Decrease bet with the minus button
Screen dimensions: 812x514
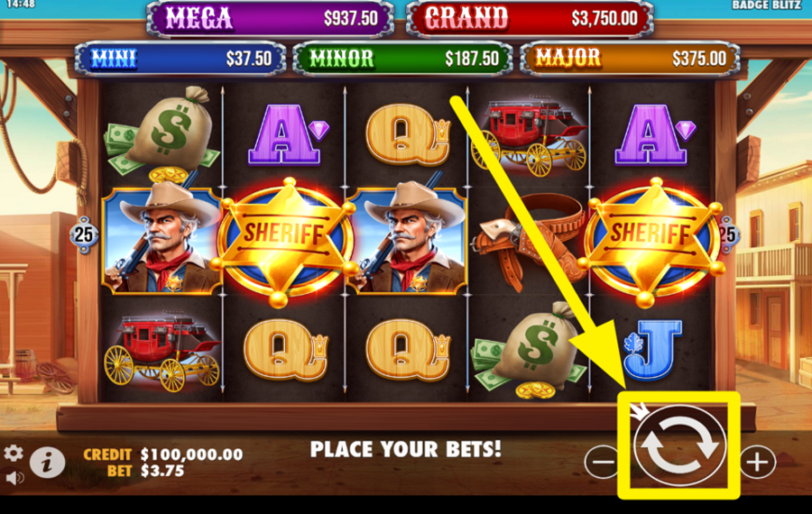(603, 461)
